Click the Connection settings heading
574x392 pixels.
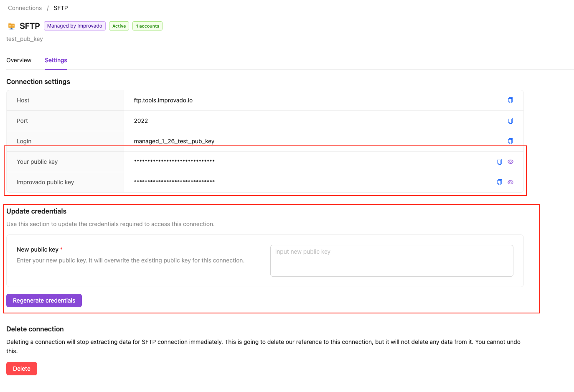(38, 81)
